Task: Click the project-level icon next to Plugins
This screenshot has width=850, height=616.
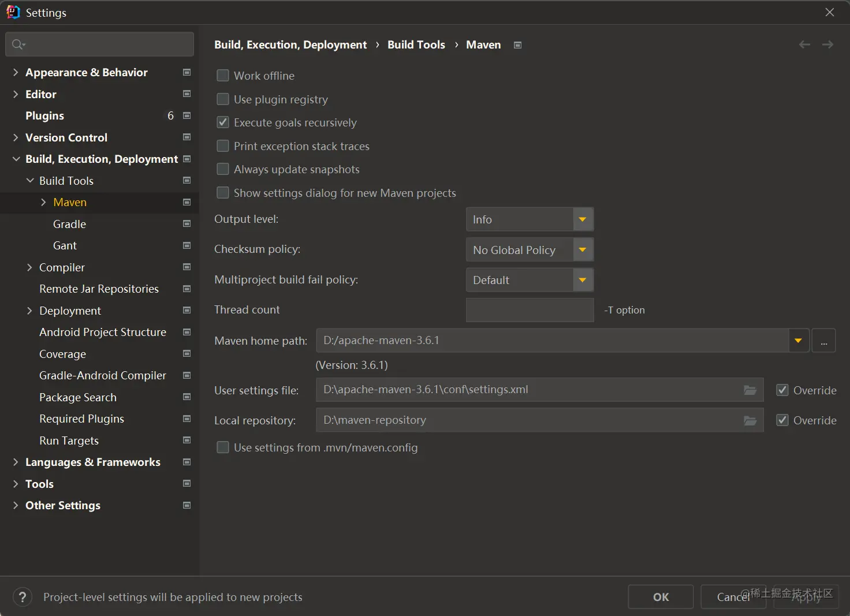Action: (187, 115)
